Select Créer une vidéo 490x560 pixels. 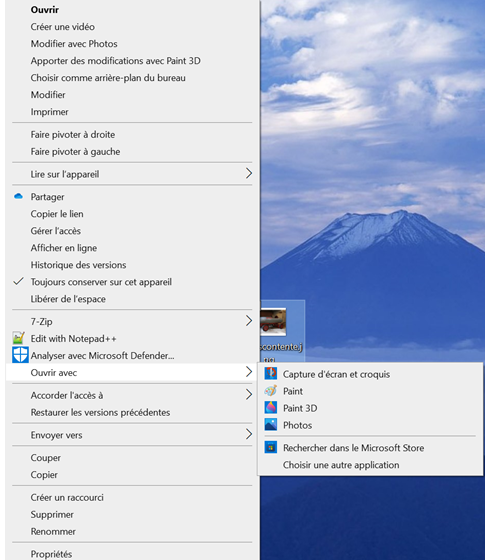132,27
